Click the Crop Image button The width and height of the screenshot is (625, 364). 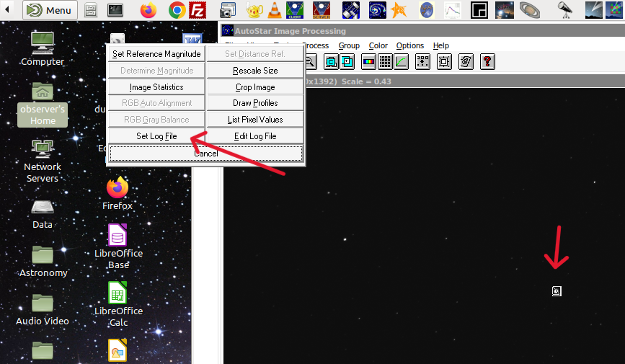pyautogui.click(x=255, y=87)
